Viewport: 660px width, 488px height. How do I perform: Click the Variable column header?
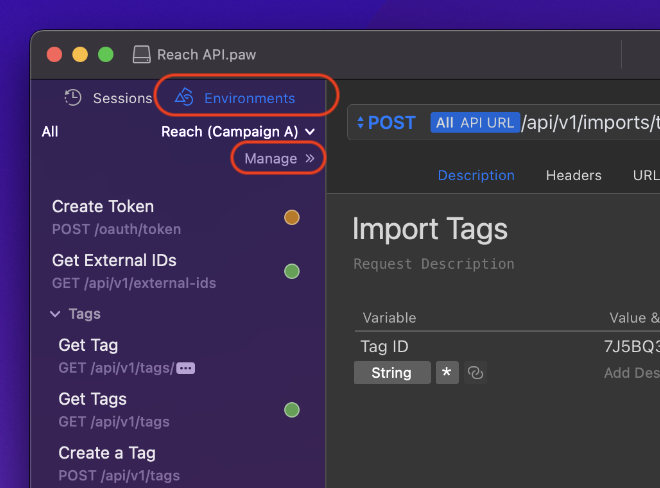[389, 317]
